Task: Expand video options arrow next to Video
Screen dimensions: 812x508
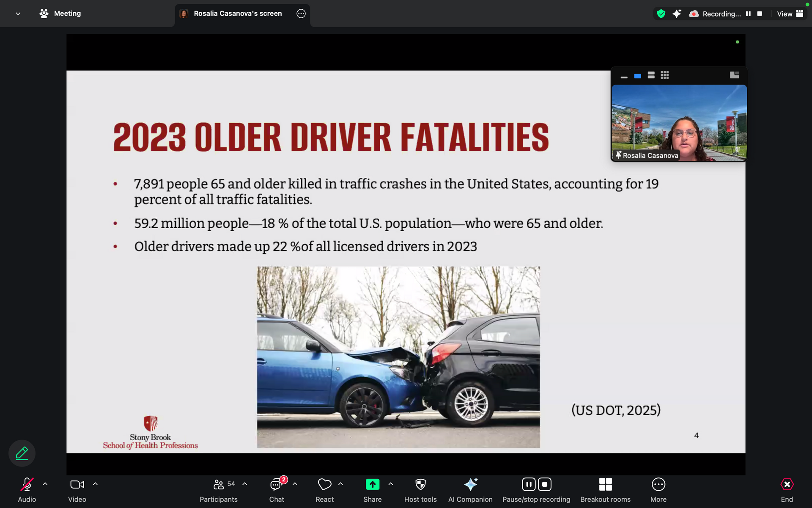Action: click(x=95, y=484)
